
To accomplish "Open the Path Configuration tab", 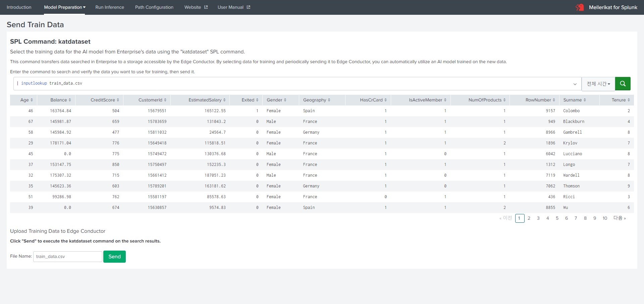I will click(154, 7).
